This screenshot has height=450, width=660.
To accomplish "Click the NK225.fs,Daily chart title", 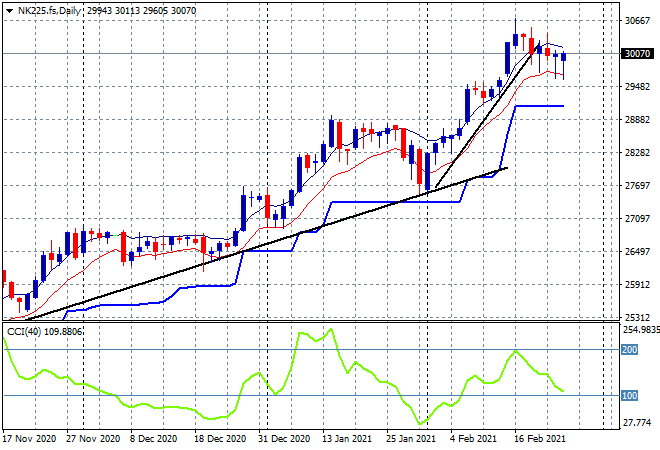I will click(49, 11).
